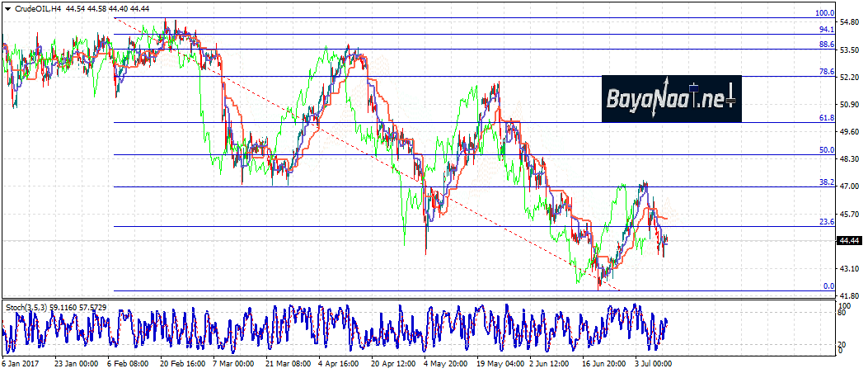The width and height of the screenshot is (868, 373).
Task: Select the current price tag 44.44
Action: tap(849, 241)
